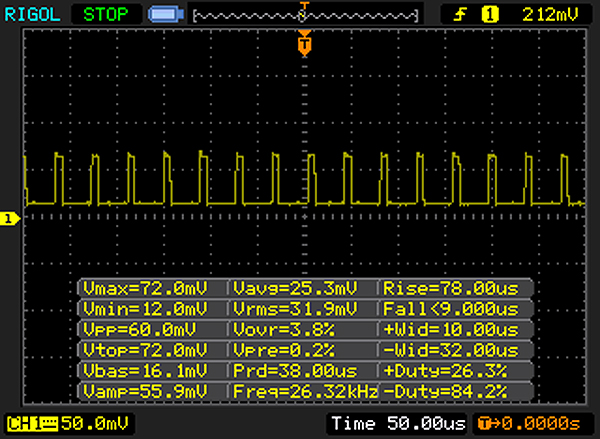600x439 pixels.
Task: Click the 212mV trigger level value
Action: point(550,15)
